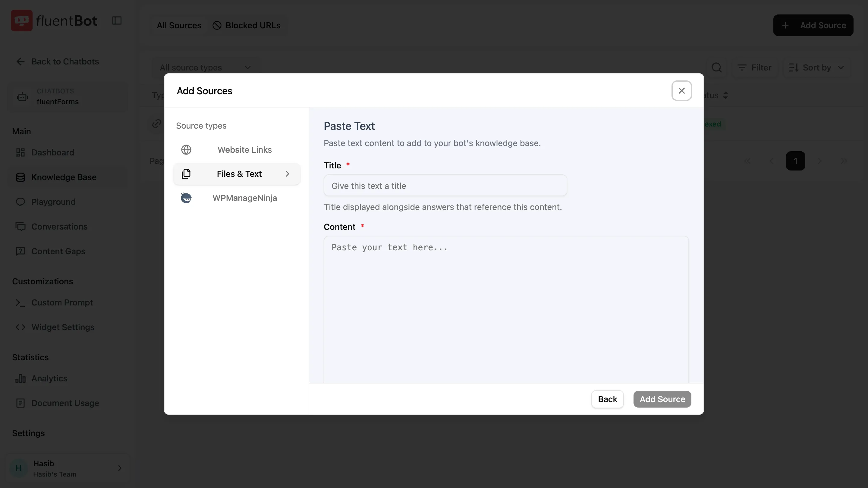Click the Analytics bar chart icon
The height and width of the screenshot is (488, 868).
pyautogui.click(x=20, y=379)
